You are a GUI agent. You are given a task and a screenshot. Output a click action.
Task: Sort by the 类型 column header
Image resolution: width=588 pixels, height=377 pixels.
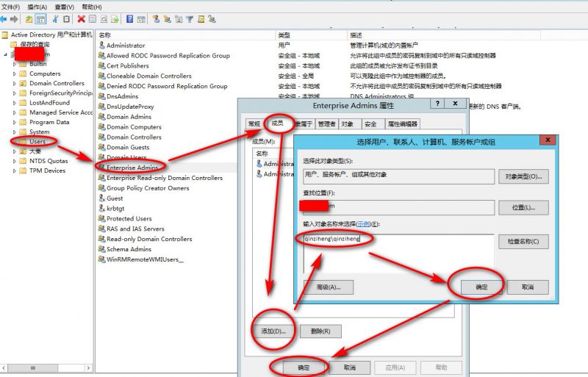[310, 35]
